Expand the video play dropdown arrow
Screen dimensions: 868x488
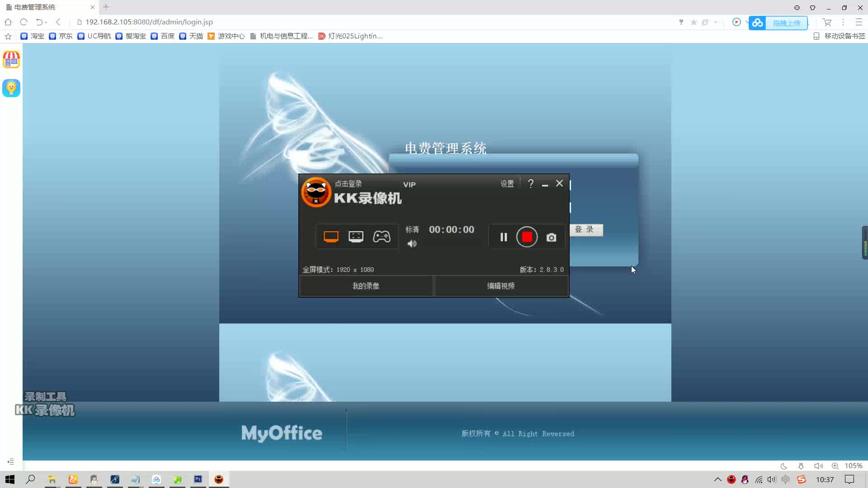(746, 22)
